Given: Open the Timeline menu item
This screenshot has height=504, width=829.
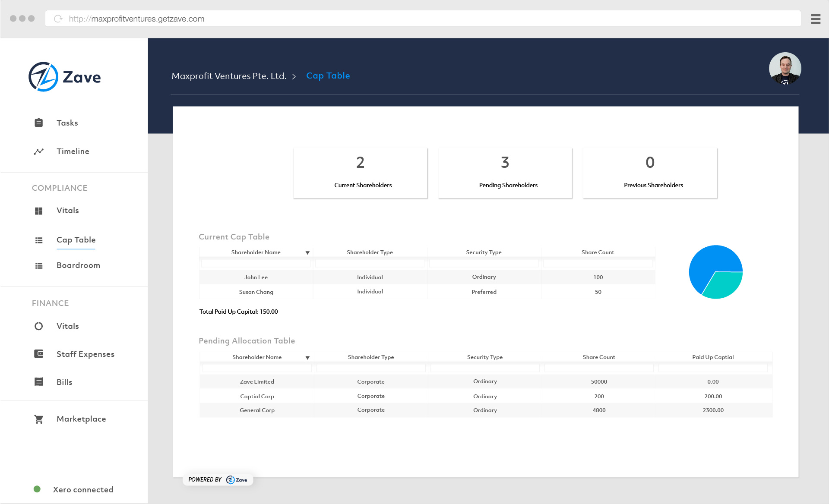Looking at the screenshot, I should (x=73, y=151).
